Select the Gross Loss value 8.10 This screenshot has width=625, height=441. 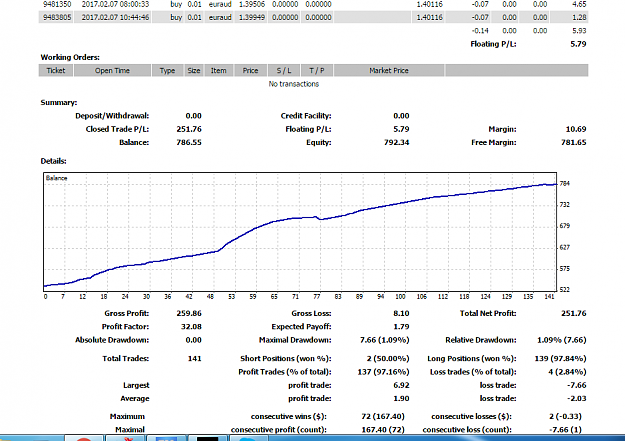(401, 313)
